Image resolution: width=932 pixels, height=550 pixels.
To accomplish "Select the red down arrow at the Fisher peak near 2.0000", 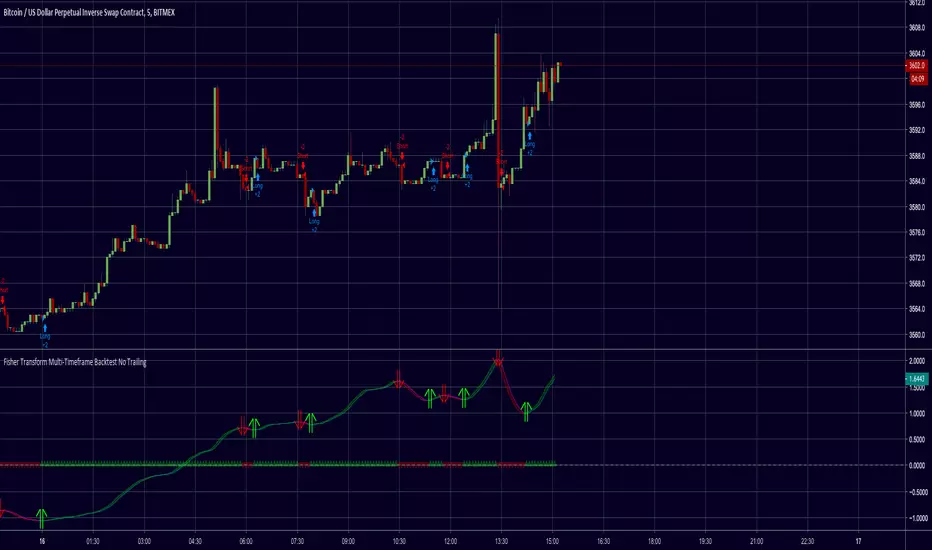I will (498, 358).
